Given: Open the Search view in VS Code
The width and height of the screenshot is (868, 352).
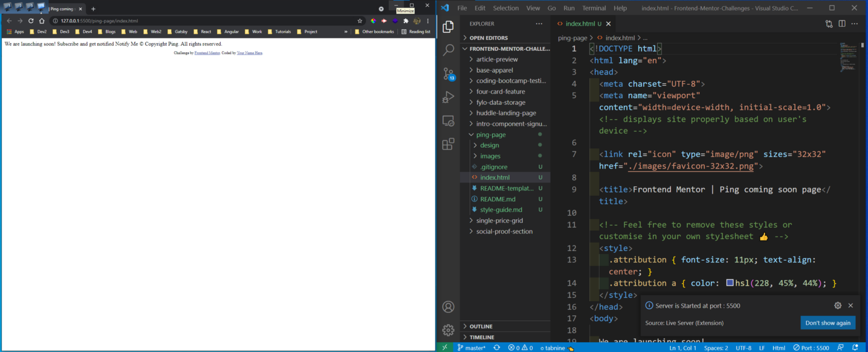Looking at the screenshot, I should (x=448, y=50).
